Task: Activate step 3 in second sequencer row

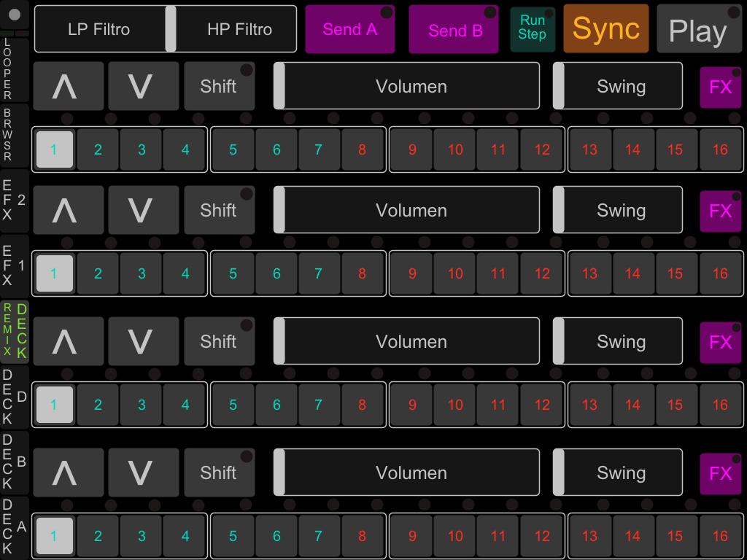Action: coord(142,273)
